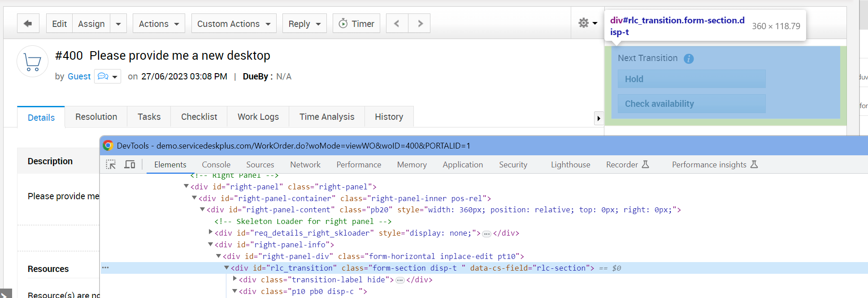Click ellipsis in transition-label div node
The image size is (868, 298).
400,280
